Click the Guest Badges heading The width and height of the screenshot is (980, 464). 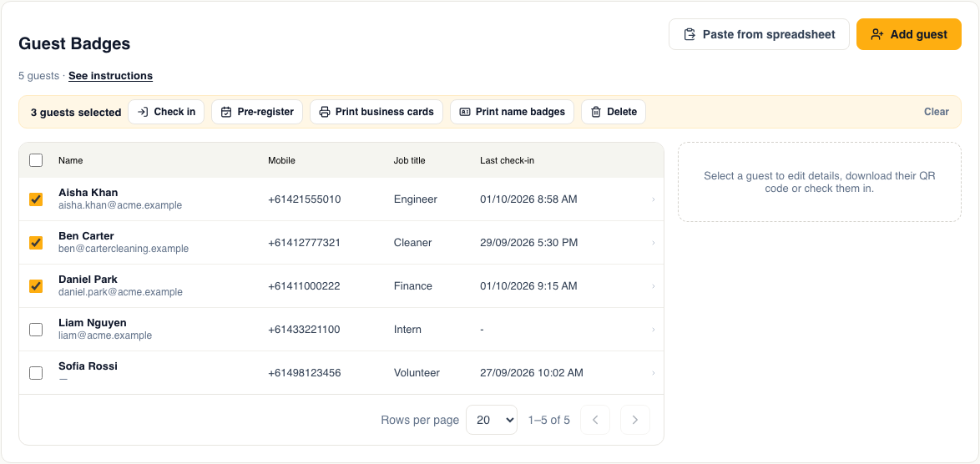coord(74,43)
